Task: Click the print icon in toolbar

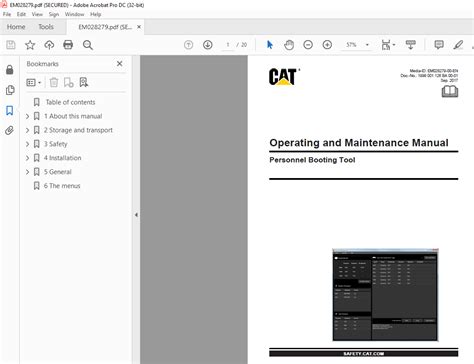Action: coord(68,45)
